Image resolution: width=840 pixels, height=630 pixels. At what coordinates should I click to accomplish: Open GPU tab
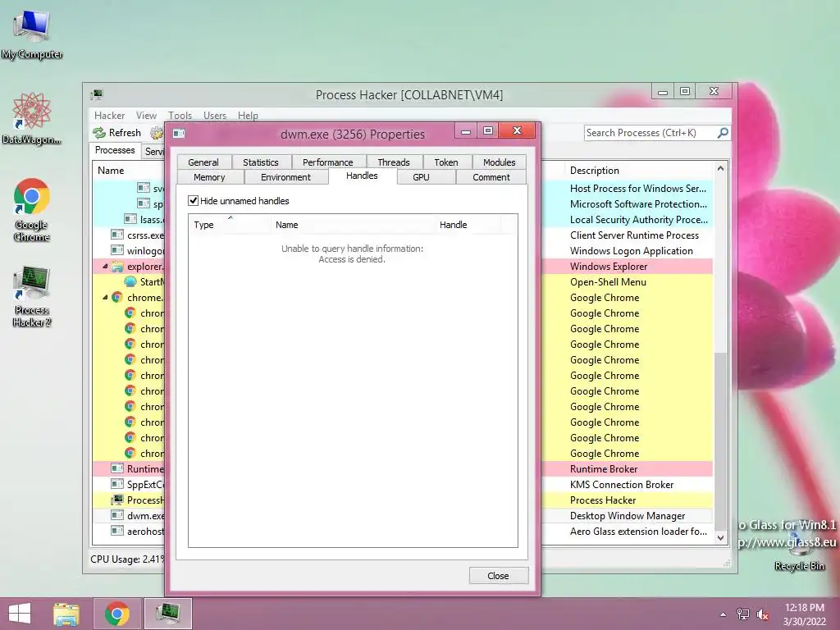[421, 177]
